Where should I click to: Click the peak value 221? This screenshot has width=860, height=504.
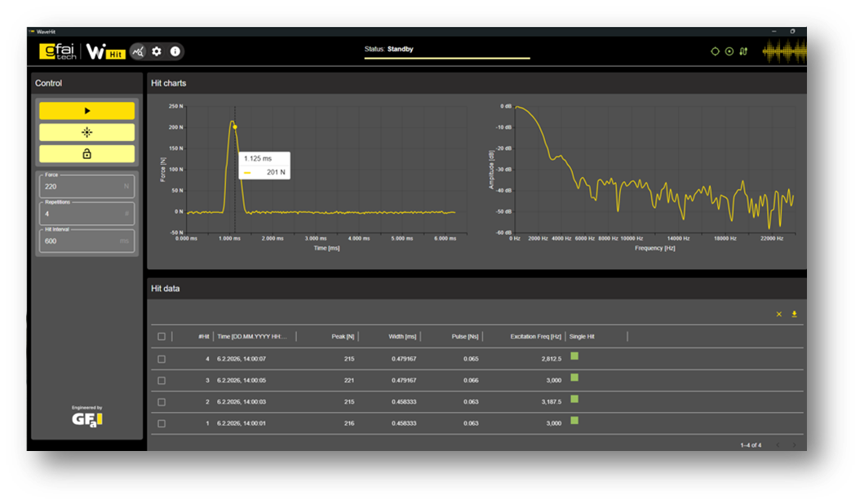pos(349,381)
